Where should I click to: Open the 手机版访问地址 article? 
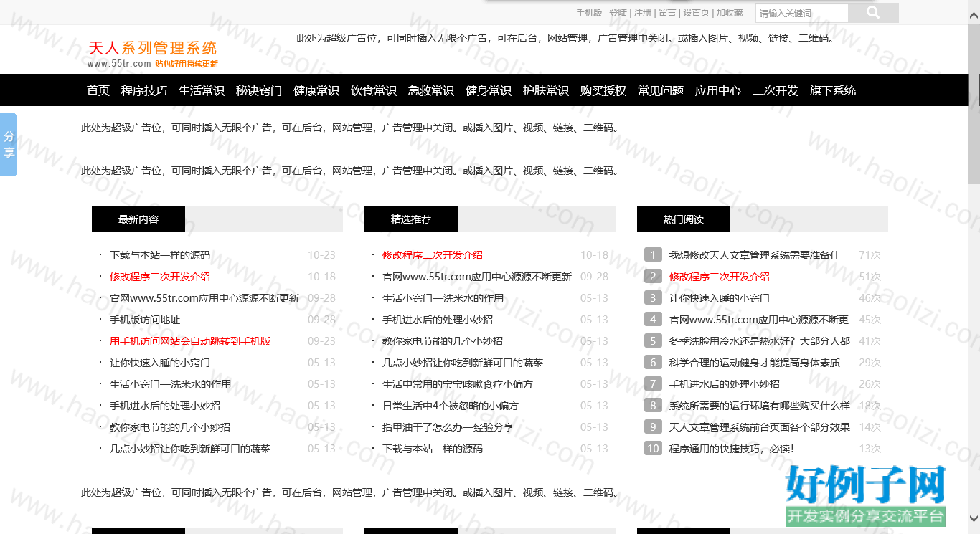coord(145,320)
